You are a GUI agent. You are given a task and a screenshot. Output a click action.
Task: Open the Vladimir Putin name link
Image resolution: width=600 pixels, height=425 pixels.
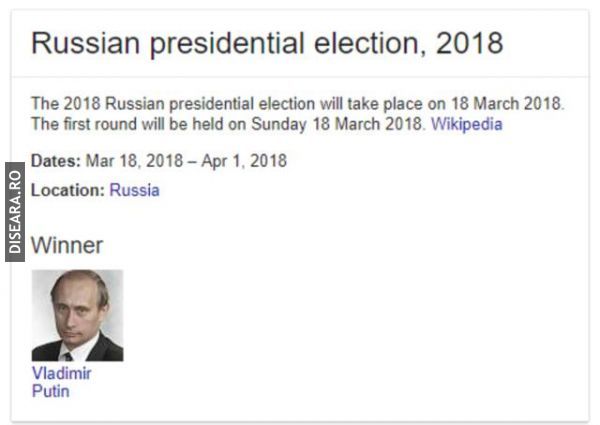pos(61,382)
